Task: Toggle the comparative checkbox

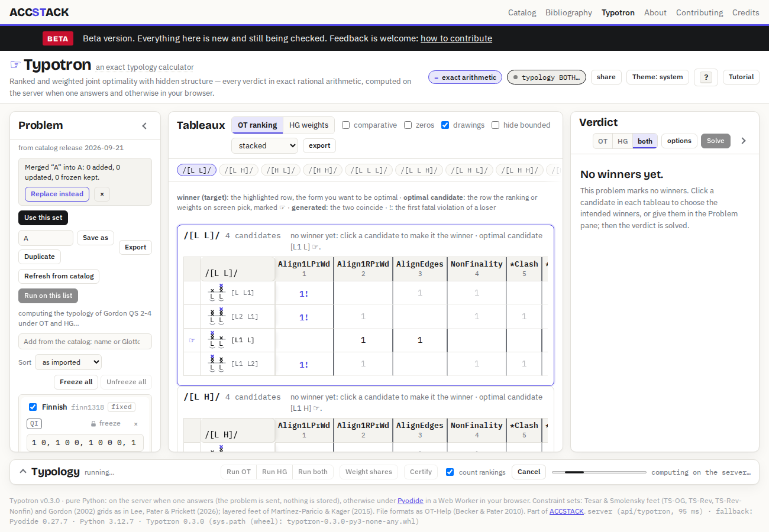Action: (346, 125)
